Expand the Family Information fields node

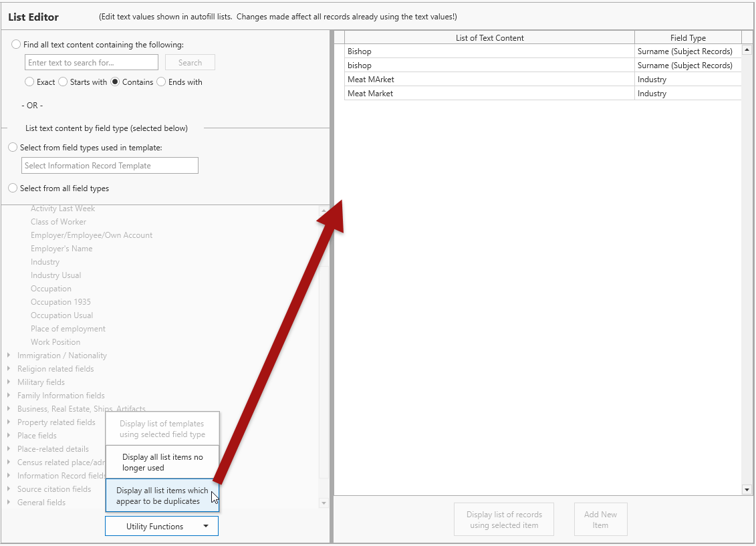pyautogui.click(x=9, y=396)
